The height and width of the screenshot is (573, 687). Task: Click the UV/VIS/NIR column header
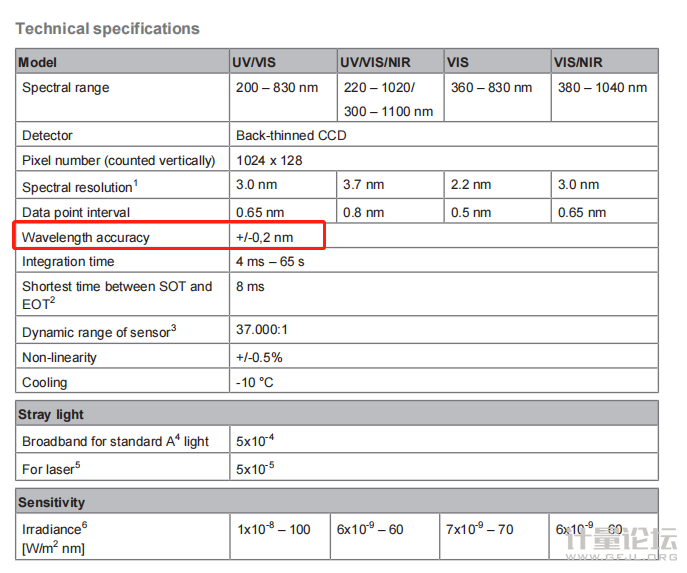pyautogui.click(x=375, y=62)
